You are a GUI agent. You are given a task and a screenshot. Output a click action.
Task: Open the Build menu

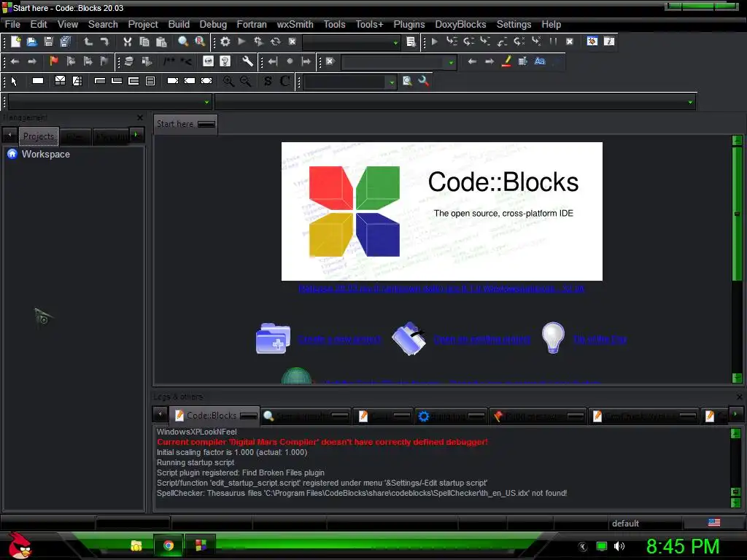coord(179,24)
